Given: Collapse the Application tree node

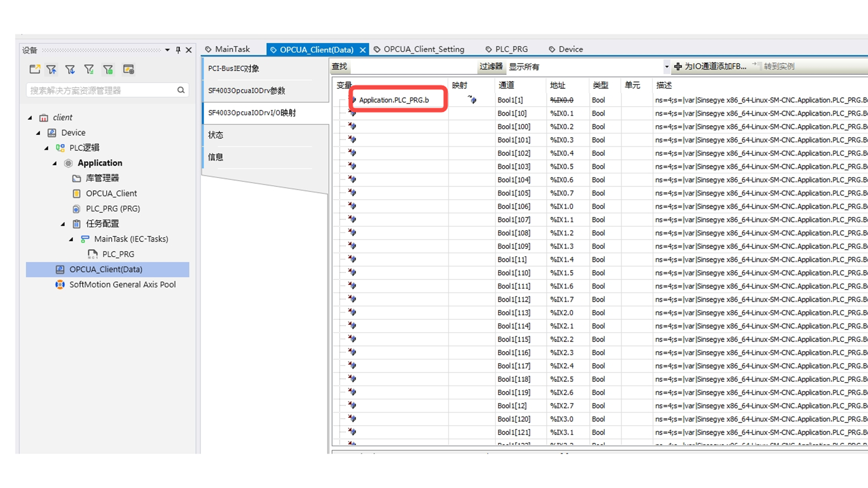Looking at the screenshot, I should pos(55,163).
